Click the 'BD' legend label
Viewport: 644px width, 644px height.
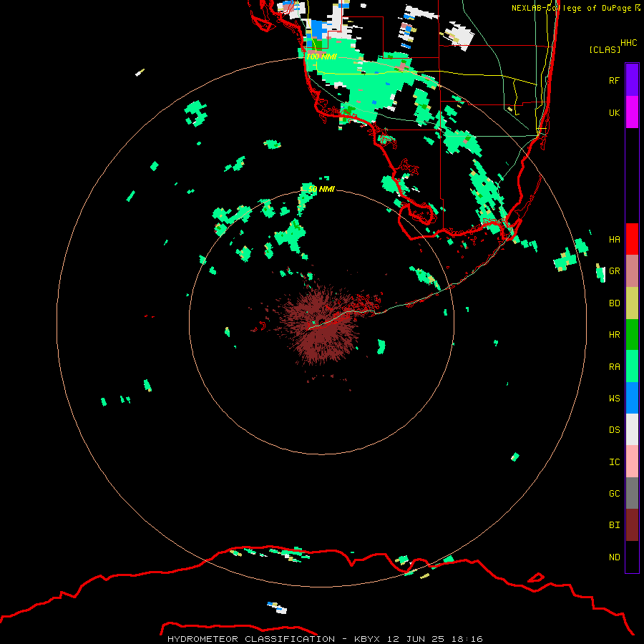[x=614, y=303]
